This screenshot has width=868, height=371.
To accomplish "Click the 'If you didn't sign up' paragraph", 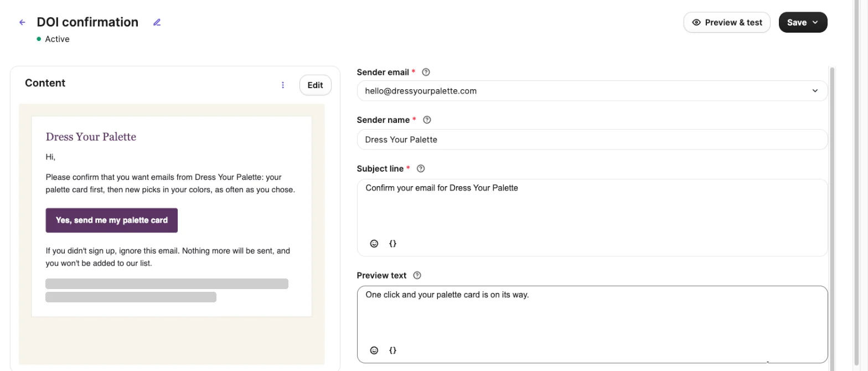I will tap(168, 257).
